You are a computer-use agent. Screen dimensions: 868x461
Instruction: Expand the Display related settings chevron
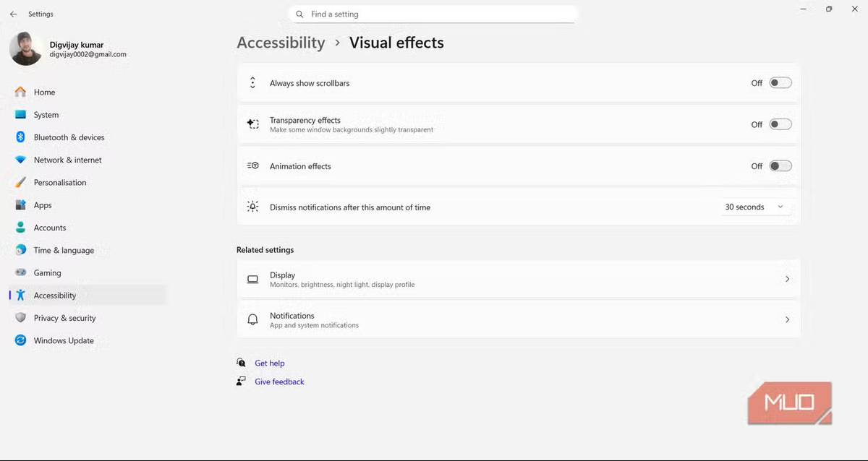787,279
